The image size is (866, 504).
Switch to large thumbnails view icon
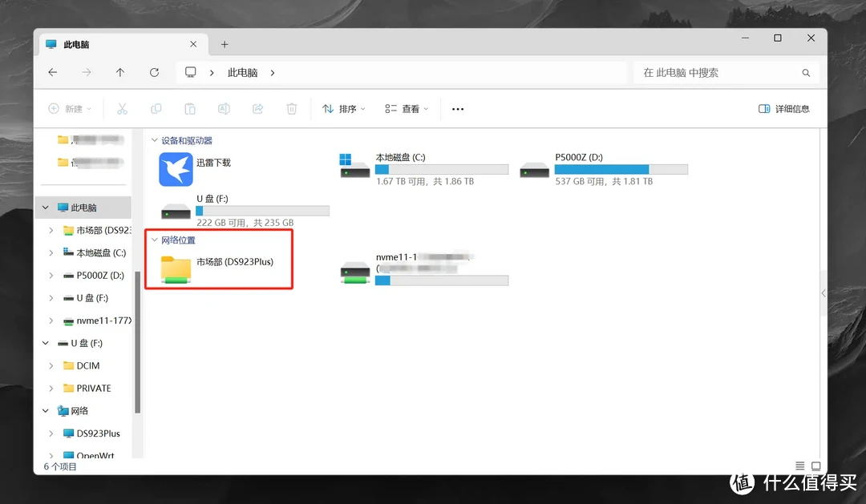pyautogui.click(x=815, y=466)
